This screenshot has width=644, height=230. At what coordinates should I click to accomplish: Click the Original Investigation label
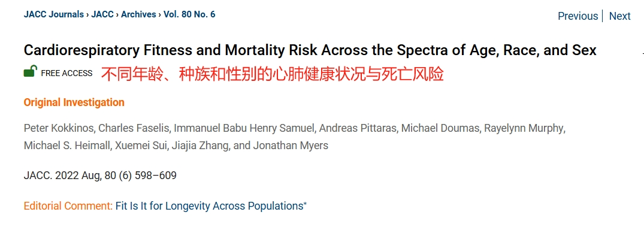point(74,102)
